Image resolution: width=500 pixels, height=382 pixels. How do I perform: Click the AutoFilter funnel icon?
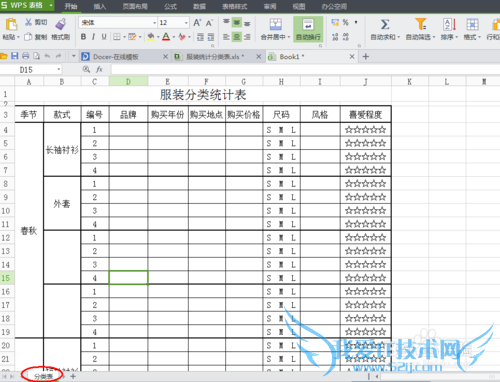[x=420, y=24]
